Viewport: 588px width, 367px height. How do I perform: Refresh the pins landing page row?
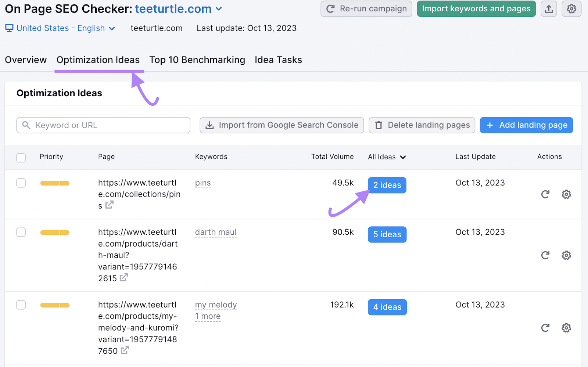545,194
